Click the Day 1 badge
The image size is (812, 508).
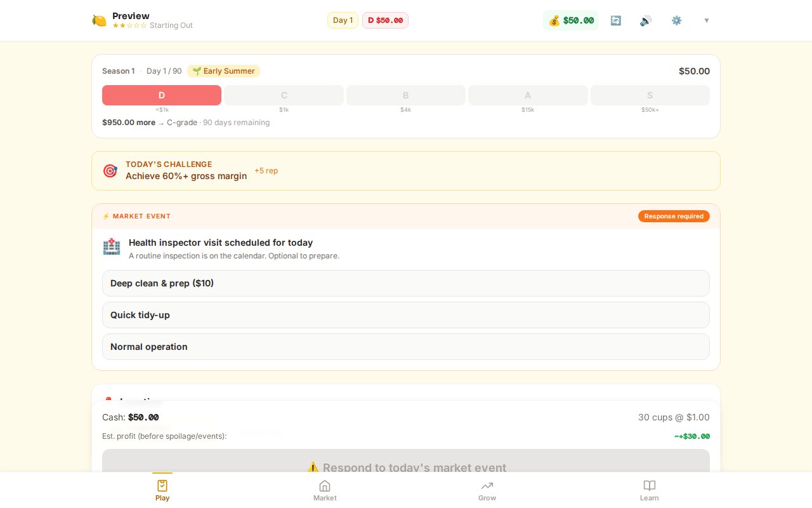(x=343, y=20)
